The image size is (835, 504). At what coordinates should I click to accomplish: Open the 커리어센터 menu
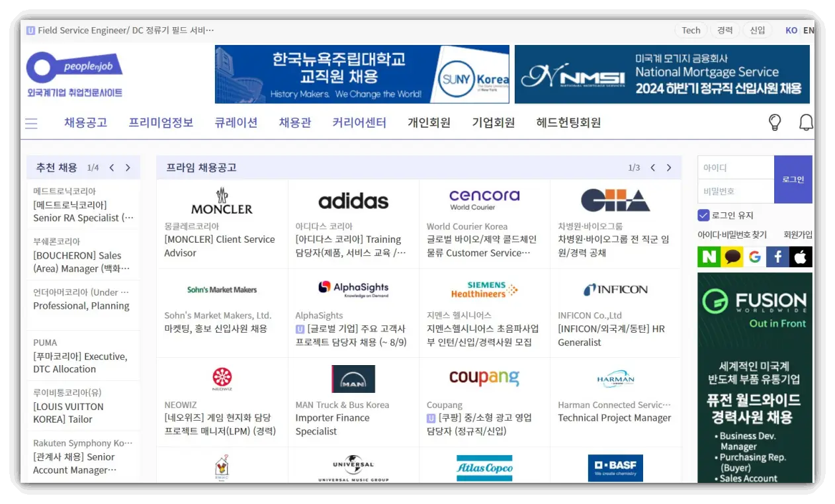coord(359,122)
